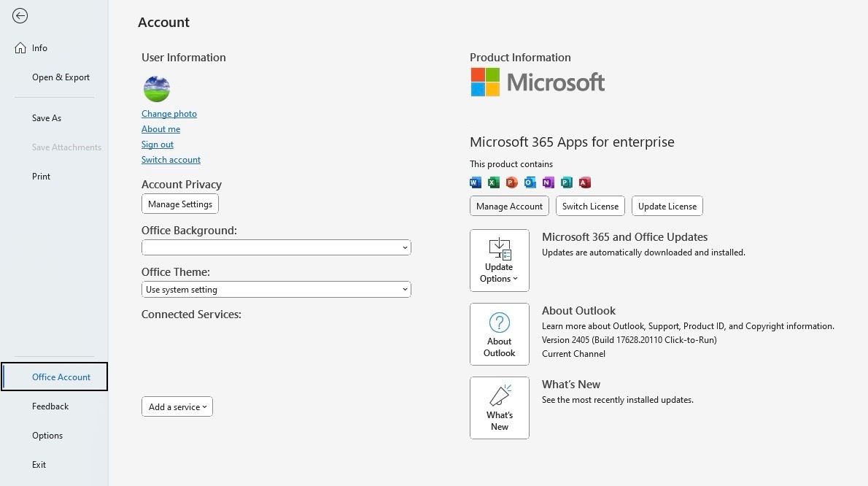Click the Switch account link
868x486 pixels.
click(x=171, y=160)
